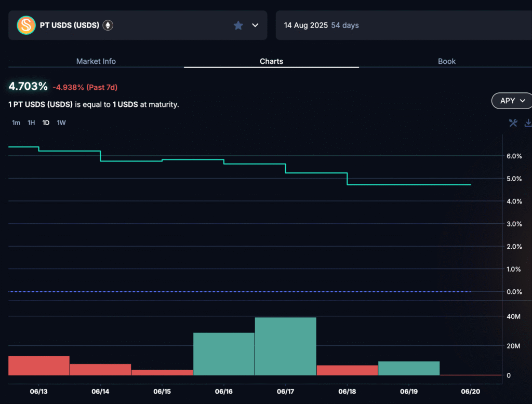Screen dimensions: 532x404
Task: Click the 4.703% current APY value
Action: point(28,86)
